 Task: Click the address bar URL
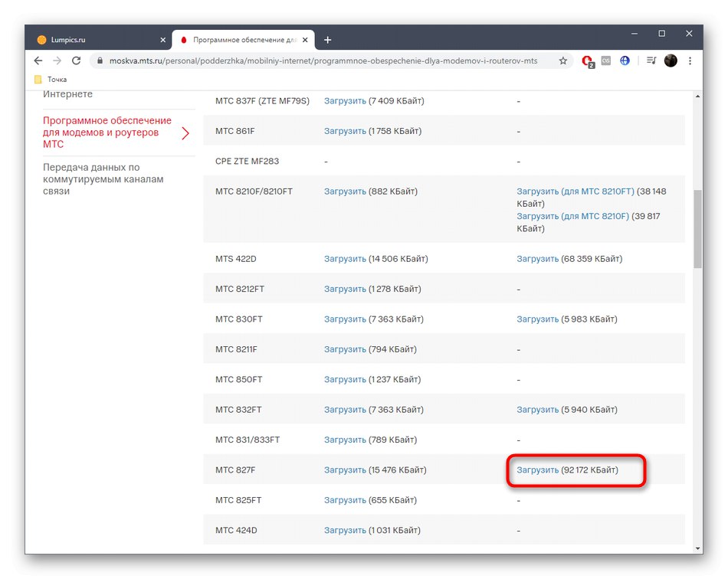[323, 61]
